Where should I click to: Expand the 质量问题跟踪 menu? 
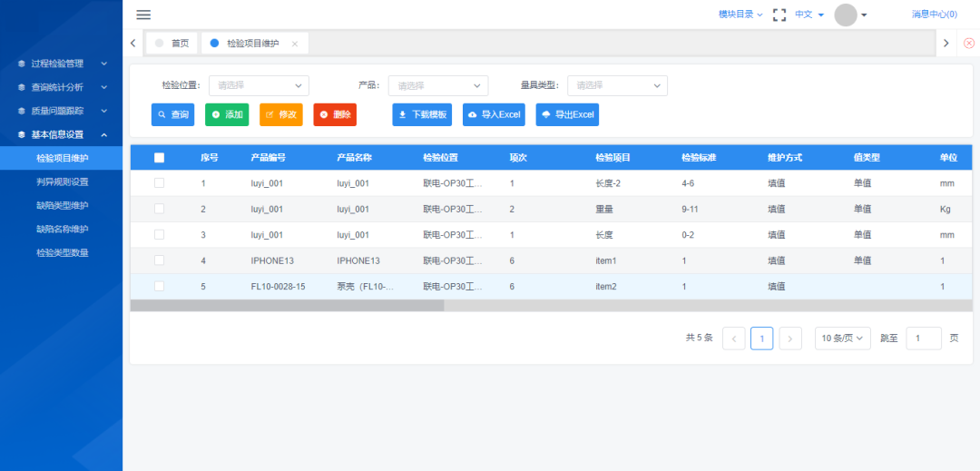(62, 112)
